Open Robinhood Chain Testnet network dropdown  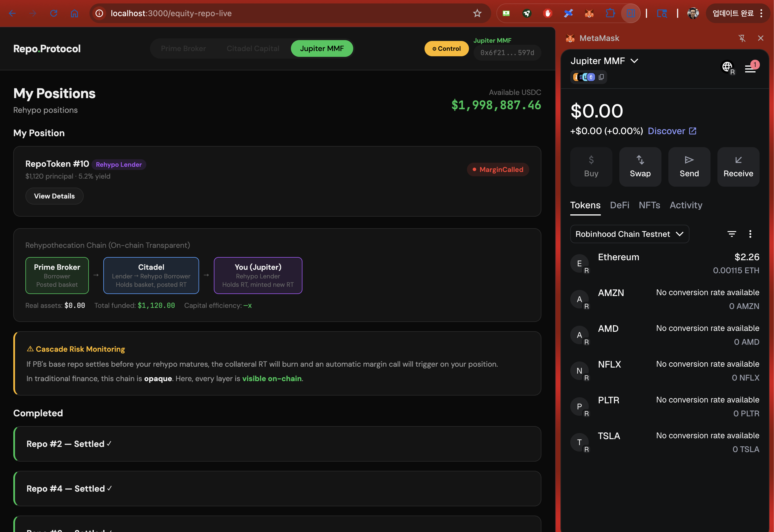(x=629, y=234)
